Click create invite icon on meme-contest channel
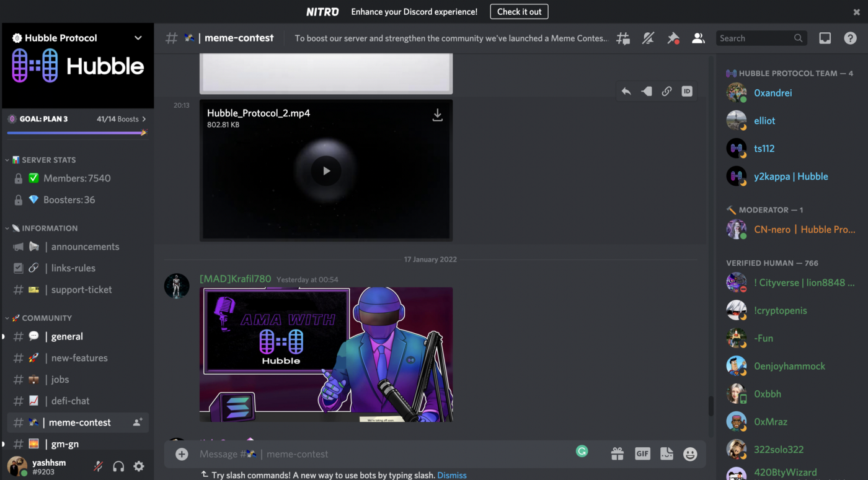 (x=138, y=422)
